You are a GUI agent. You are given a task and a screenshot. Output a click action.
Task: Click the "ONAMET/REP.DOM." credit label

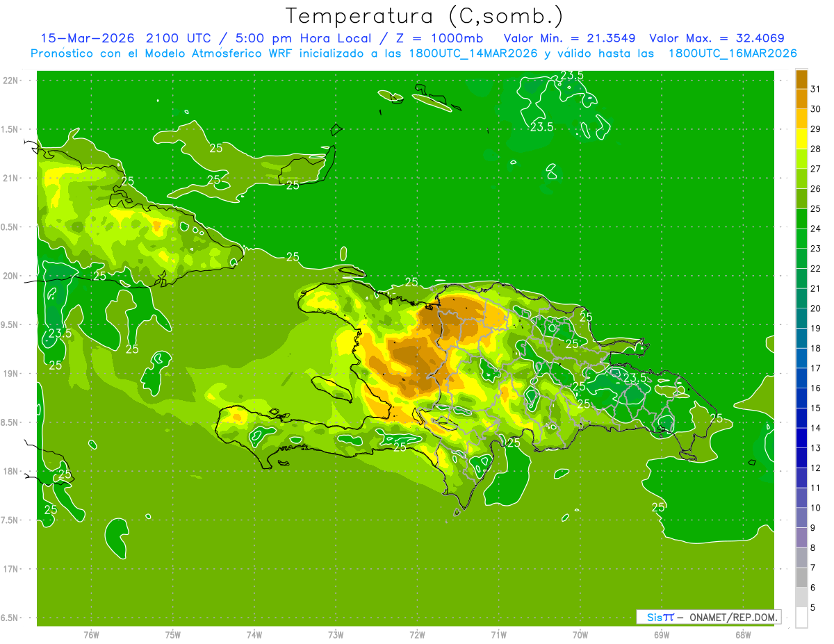[734, 617]
